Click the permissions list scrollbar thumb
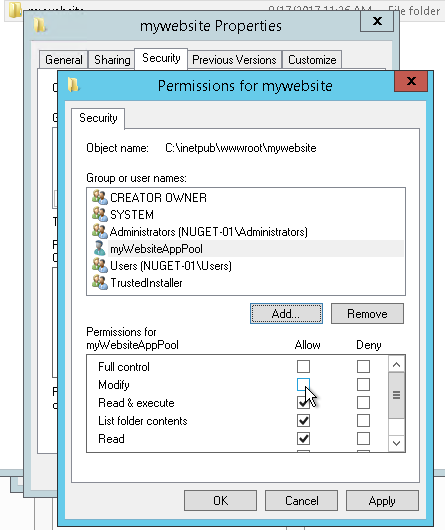Screen dimensions: 445x530 click(397, 395)
